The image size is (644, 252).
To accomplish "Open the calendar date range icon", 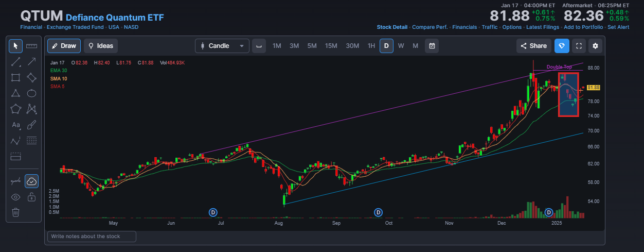I will pos(432,46).
